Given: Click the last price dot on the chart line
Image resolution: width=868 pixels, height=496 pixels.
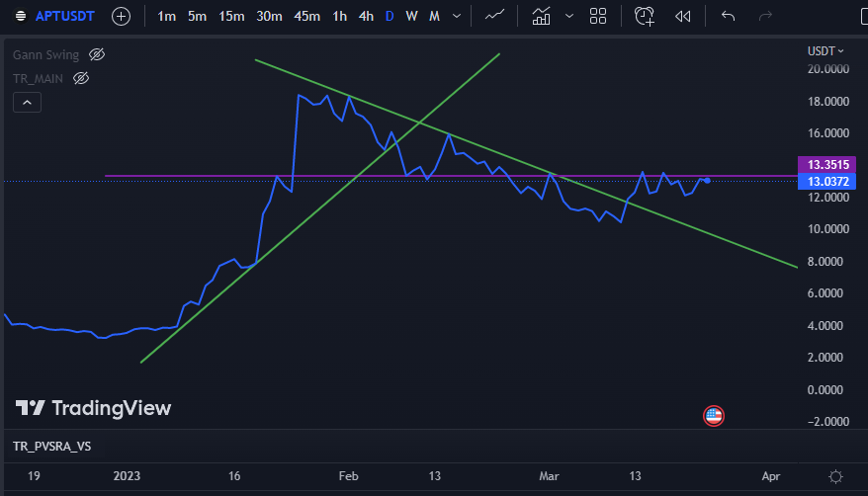Looking at the screenshot, I should 707,181.
